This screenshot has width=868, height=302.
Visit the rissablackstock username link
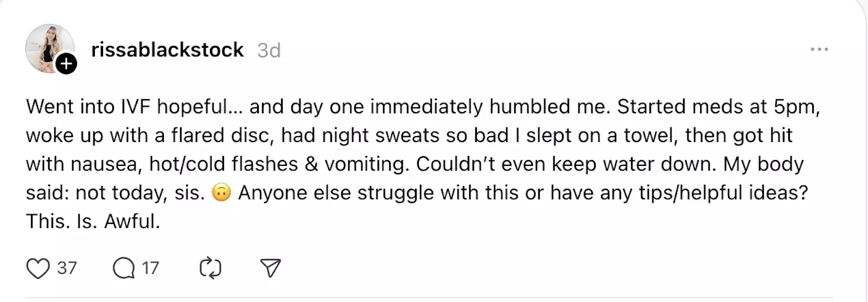(168, 50)
